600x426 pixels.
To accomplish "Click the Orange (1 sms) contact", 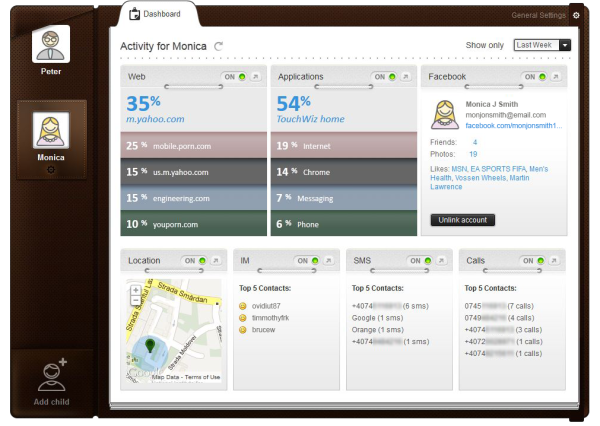I will pos(378,330).
